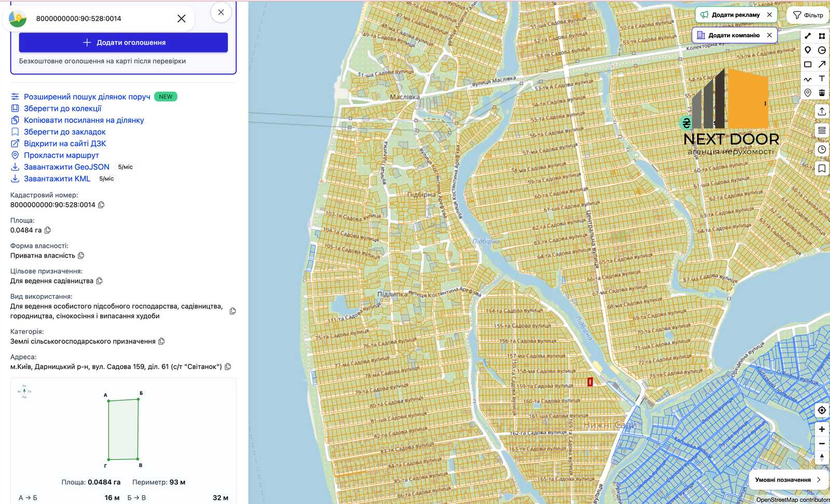Select the freehand curve tool
The image size is (830, 504).
(x=808, y=79)
